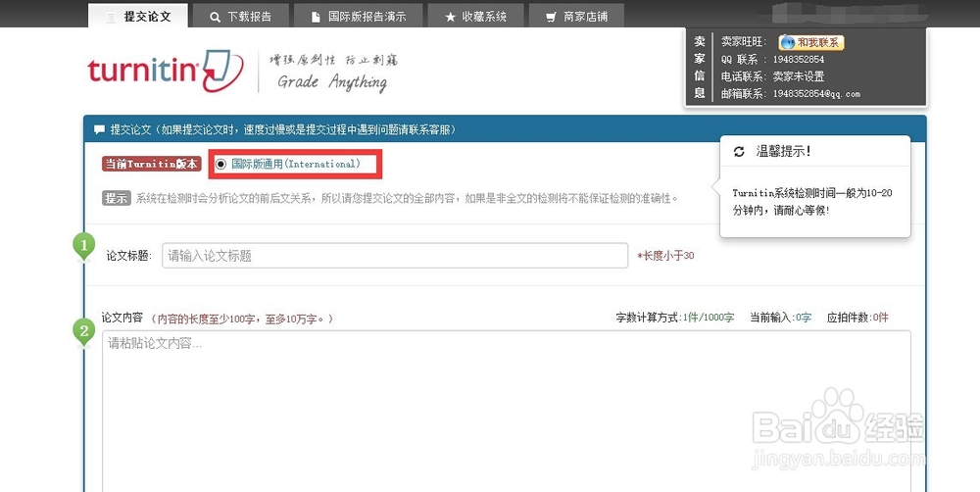
Task: Click the gray 提示 badge
Action: tap(117, 198)
